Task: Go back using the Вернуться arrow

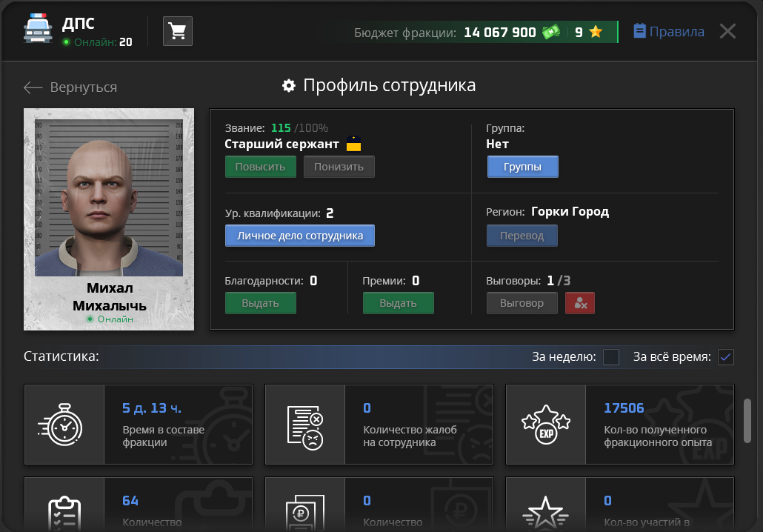Action: (33, 87)
